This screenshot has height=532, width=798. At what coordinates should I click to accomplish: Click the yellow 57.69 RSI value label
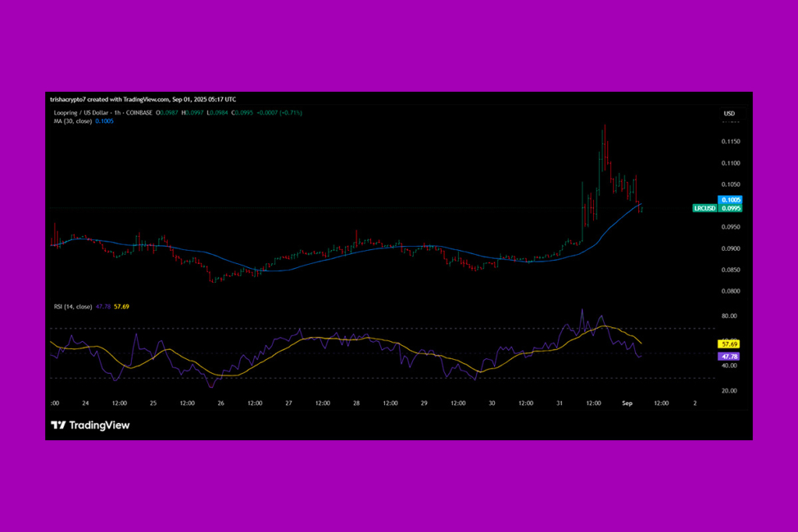tap(730, 344)
